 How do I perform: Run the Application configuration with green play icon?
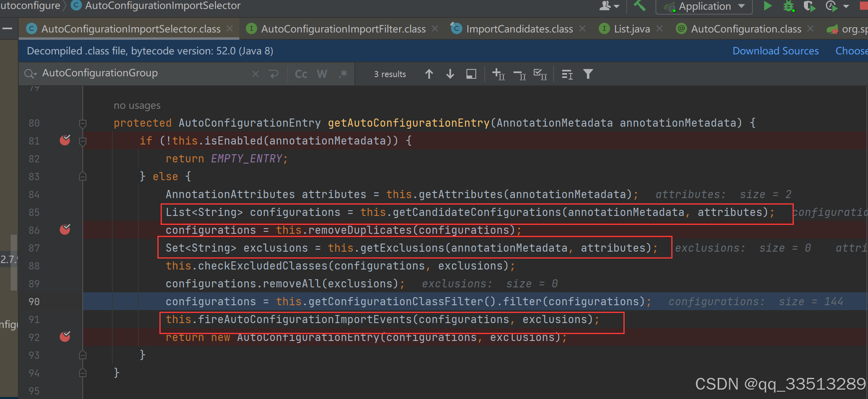click(768, 6)
